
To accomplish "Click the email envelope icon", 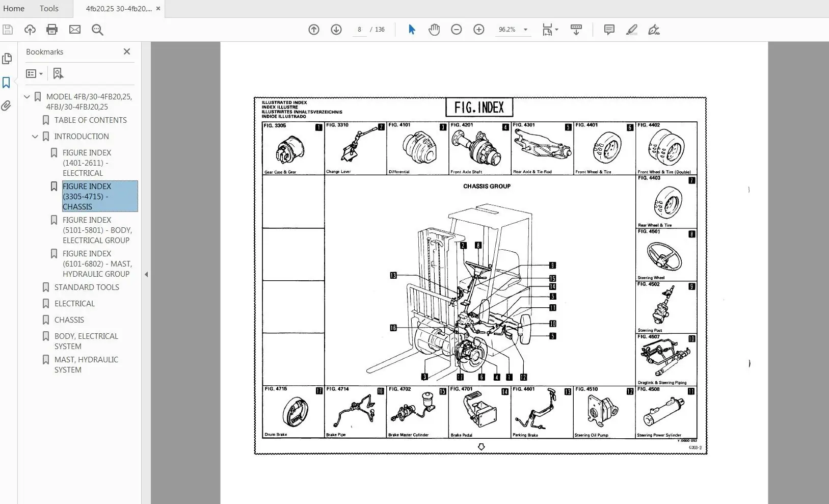I will (x=75, y=30).
